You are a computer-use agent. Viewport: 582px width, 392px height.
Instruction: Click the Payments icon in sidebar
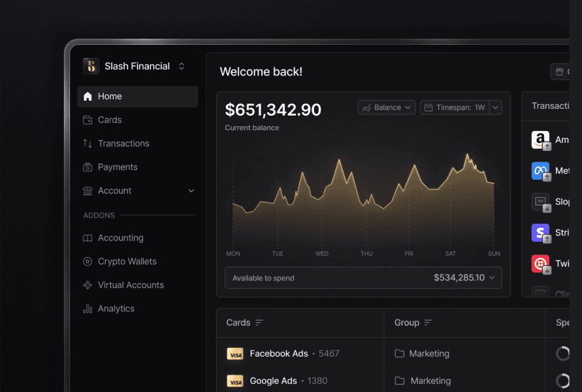88,167
